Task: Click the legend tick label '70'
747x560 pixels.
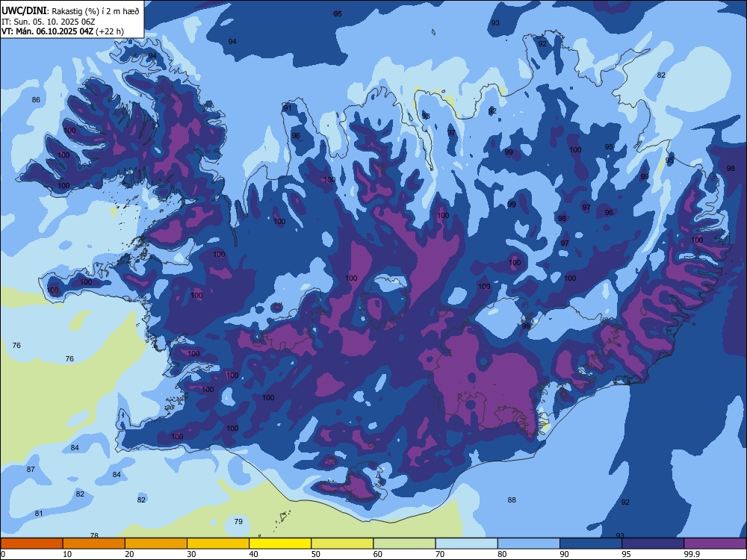Action: [440, 554]
